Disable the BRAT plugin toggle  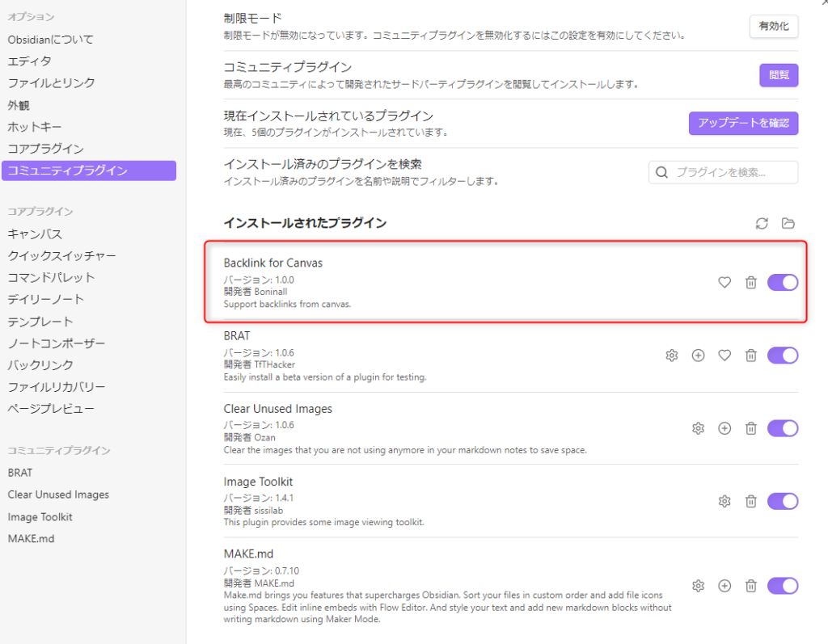tap(783, 356)
